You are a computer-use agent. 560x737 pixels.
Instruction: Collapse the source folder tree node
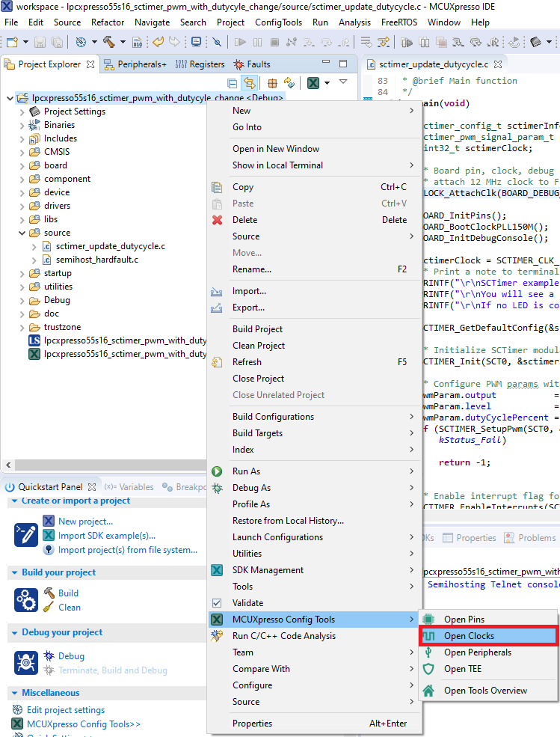pyautogui.click(x=22, y=233)
